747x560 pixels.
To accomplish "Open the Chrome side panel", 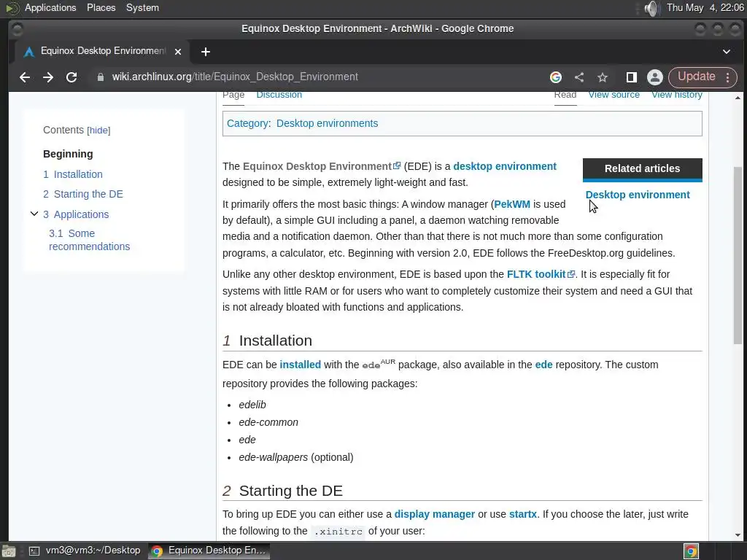I will point(631,77).
